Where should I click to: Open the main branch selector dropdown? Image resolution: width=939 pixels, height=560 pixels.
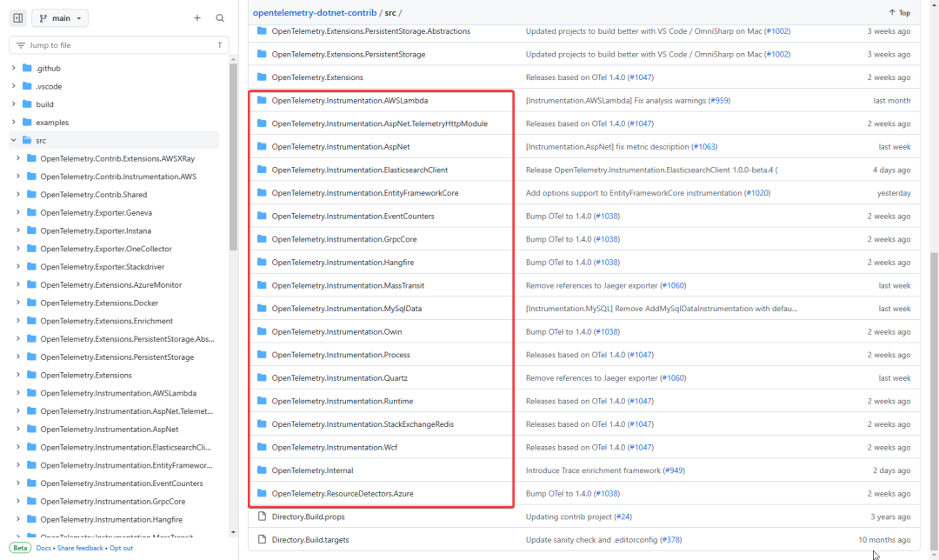(60, 18)
